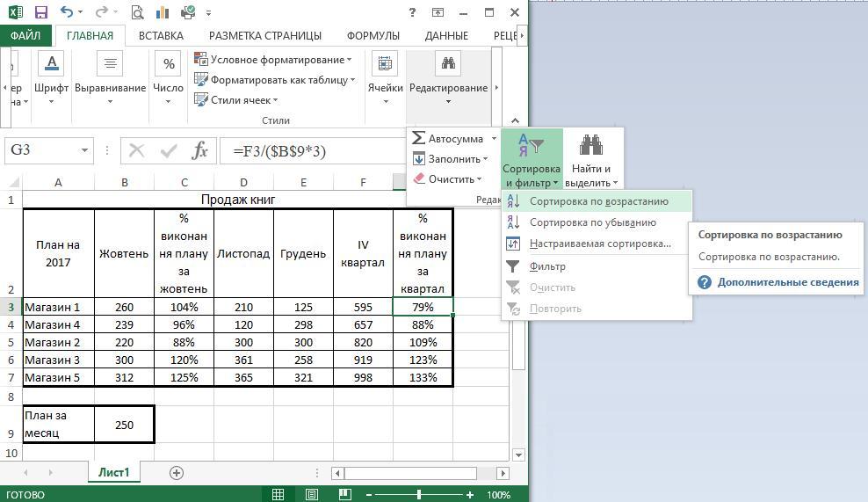Collapse the ribbon with the up chevron

coord(516,120)
